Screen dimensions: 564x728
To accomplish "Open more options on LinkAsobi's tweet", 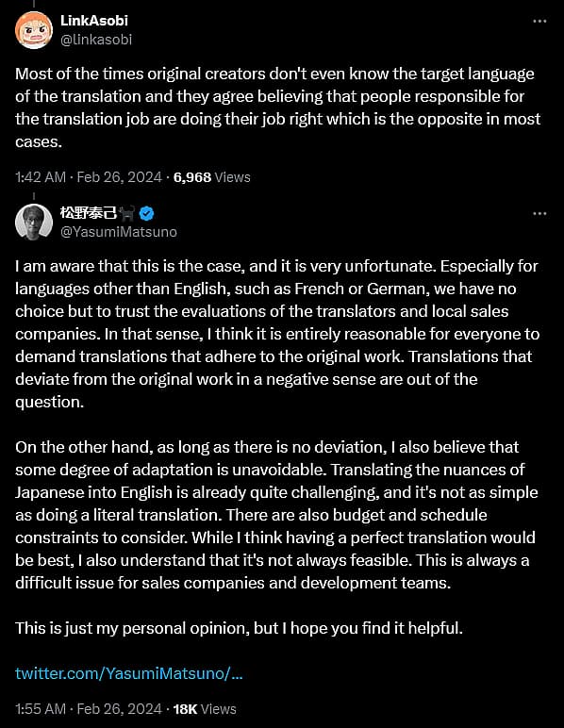I will pyautogui.click(x=539, y=22).
